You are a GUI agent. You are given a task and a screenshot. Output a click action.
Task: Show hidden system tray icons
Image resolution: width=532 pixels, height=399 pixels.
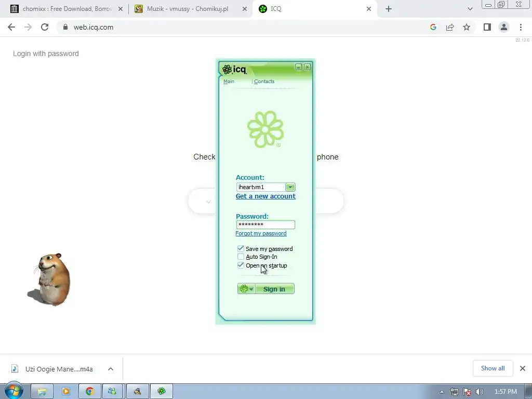442,392
